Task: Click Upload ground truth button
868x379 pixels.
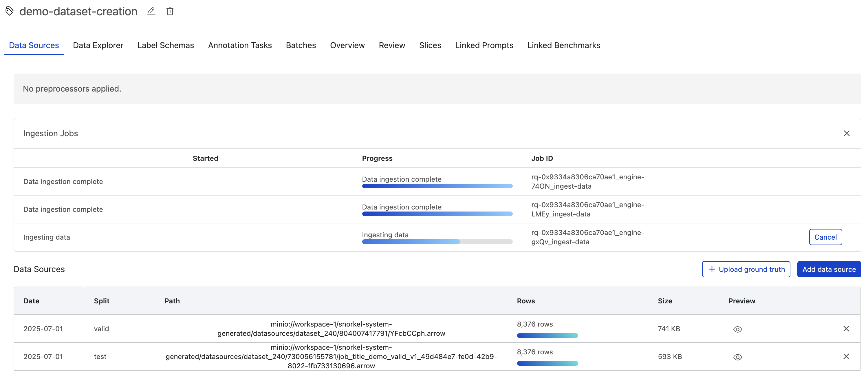Action: tap(746, 269)
